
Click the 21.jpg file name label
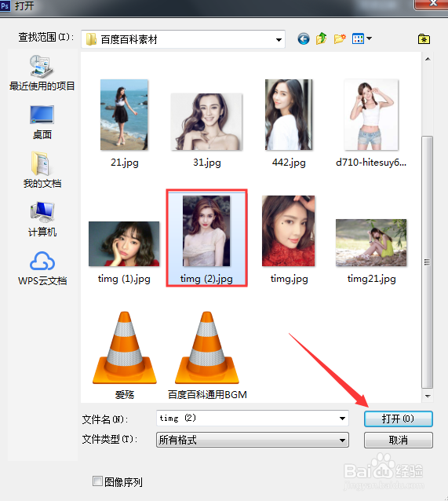click(x=125, y=163)
